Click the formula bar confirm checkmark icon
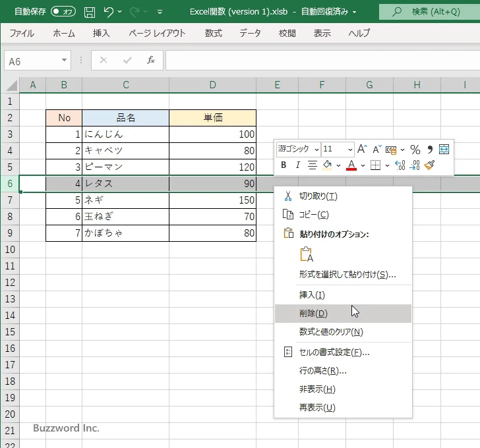The height and width of the screenshot is (448, 480). point(127,60)
